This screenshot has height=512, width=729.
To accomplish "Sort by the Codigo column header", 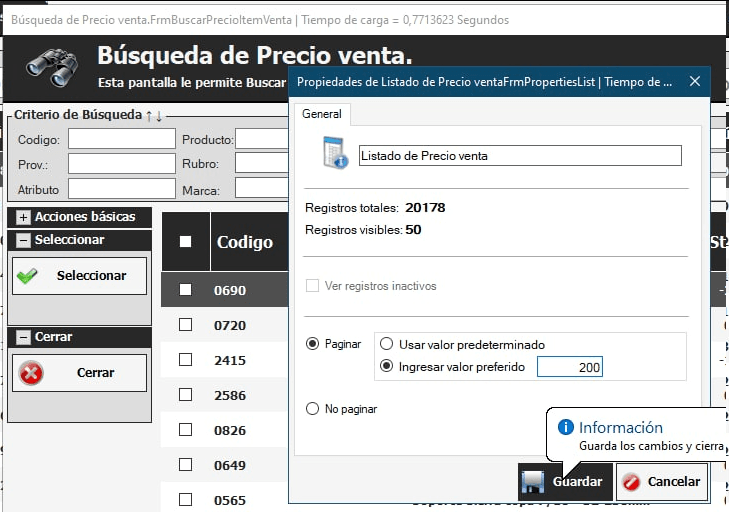I will point(245,242).
